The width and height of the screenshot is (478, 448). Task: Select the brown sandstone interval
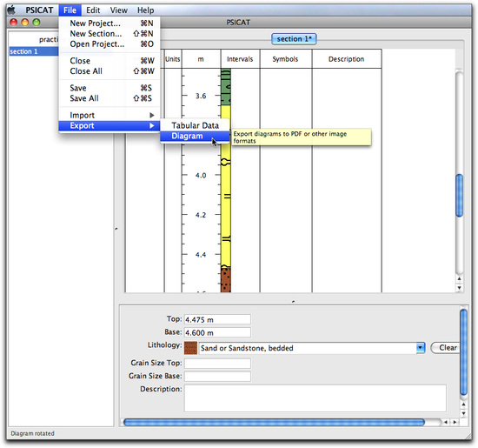(226, 280)
